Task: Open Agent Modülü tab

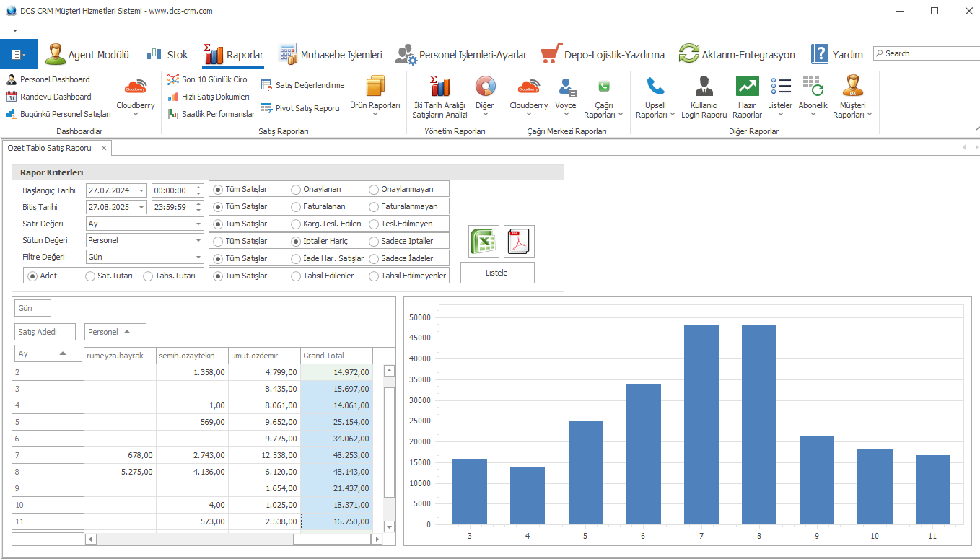Action: [x=87, y=54]
